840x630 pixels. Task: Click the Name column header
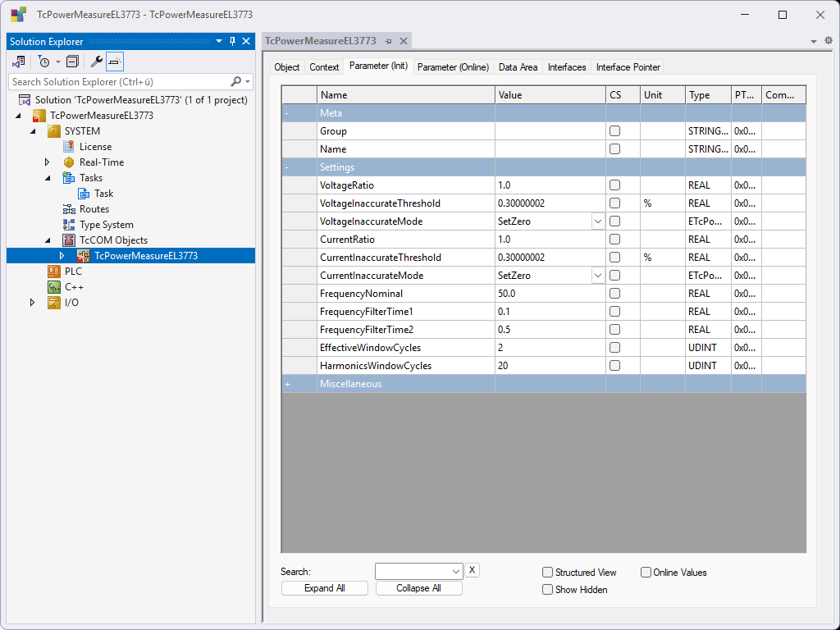406,95
